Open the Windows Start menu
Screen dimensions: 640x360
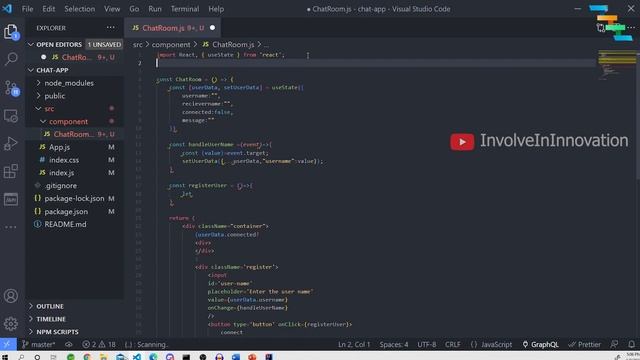pyautogui.click(x=5, y=357)
